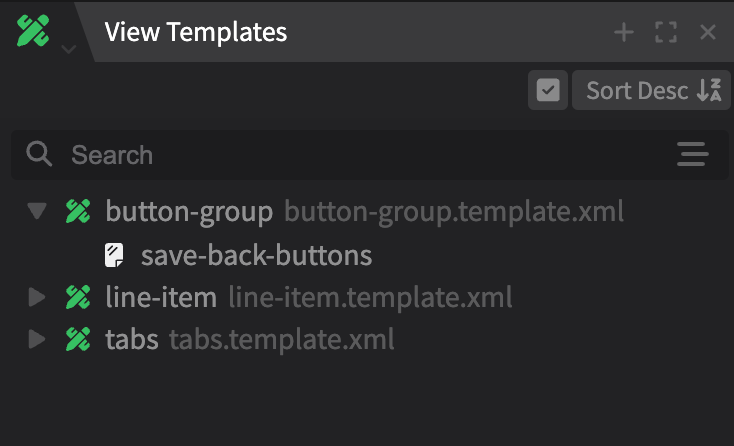Select the button-group template entry

click(x=189, y=211)
